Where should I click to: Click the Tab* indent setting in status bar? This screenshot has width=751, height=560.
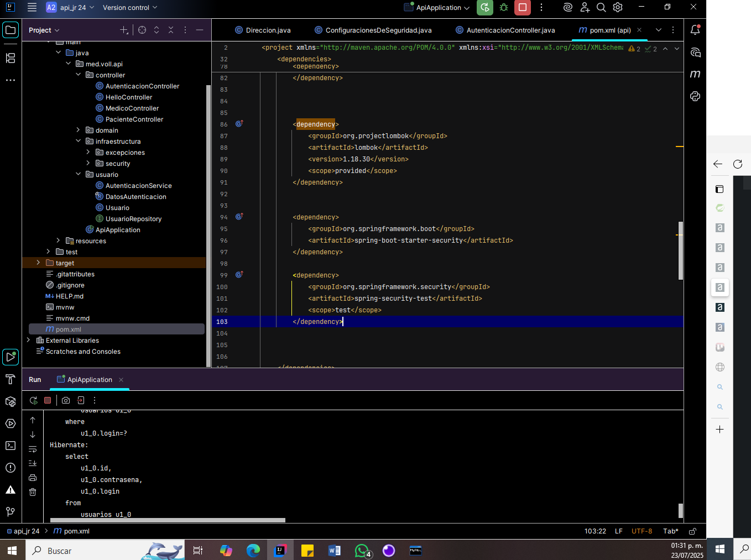(671, 531)
